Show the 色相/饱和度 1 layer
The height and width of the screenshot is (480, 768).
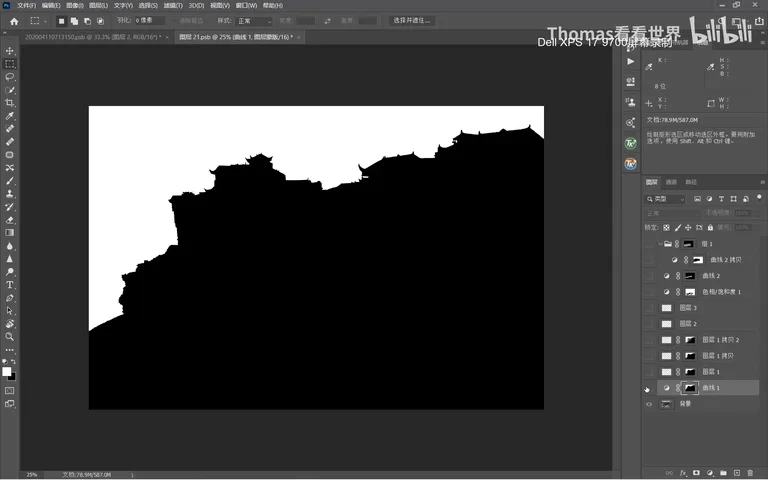click(x=649, y=292)
